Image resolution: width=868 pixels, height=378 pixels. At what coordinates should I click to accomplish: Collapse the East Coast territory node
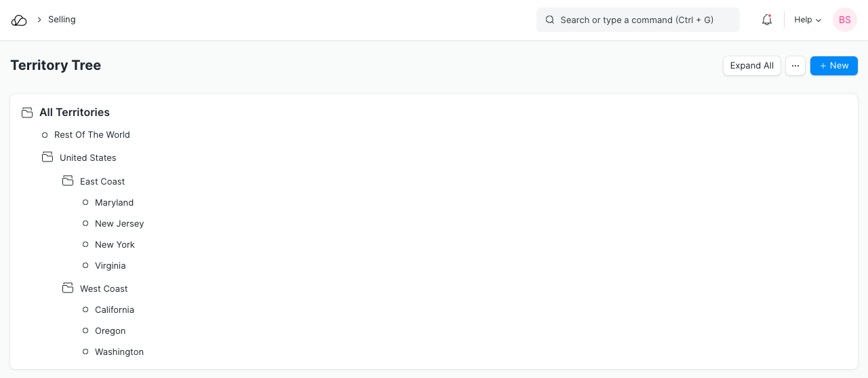pos(102,182)
